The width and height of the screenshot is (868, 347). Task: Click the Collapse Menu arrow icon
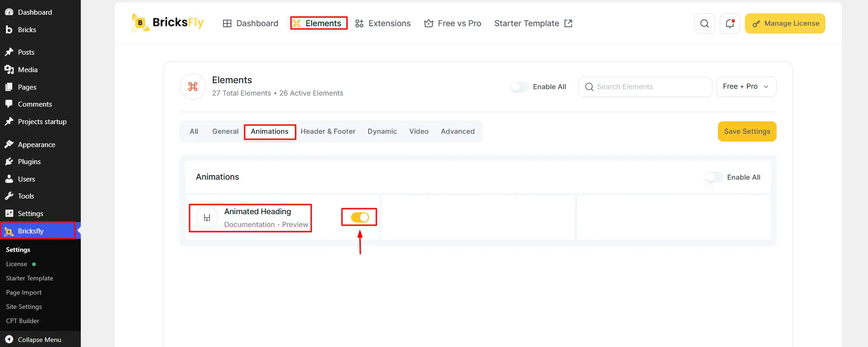(9, 339)
